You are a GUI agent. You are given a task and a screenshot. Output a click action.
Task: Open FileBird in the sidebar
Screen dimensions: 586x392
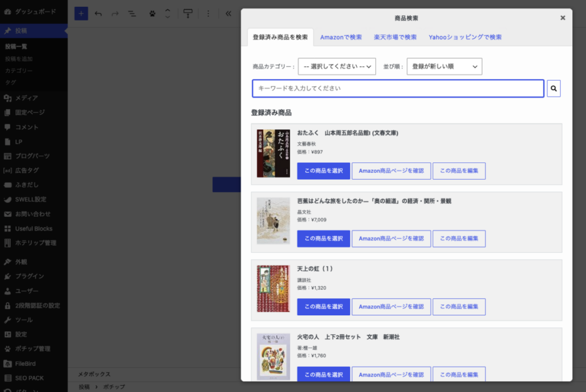pyautogui.click(x=34, y=363)
